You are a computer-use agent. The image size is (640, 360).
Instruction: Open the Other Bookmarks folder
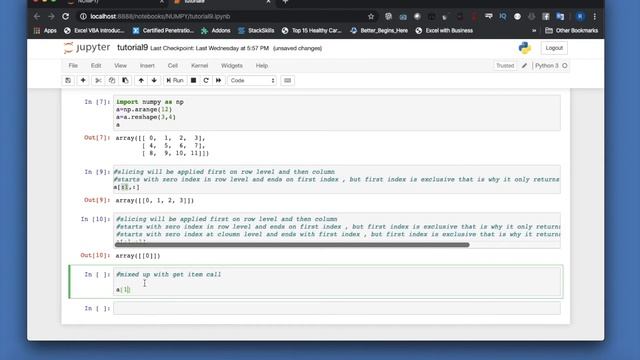[571, 31]
